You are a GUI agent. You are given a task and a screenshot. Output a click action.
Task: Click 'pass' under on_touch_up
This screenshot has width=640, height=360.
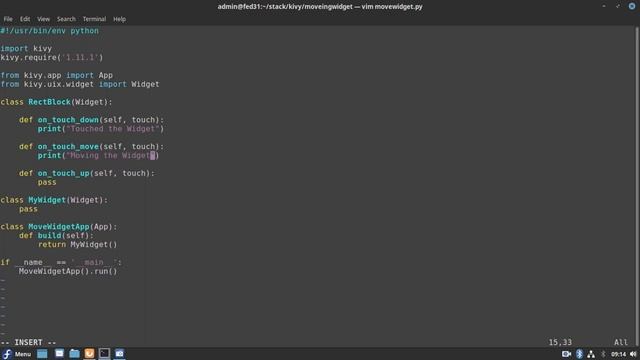click(47, 182)
